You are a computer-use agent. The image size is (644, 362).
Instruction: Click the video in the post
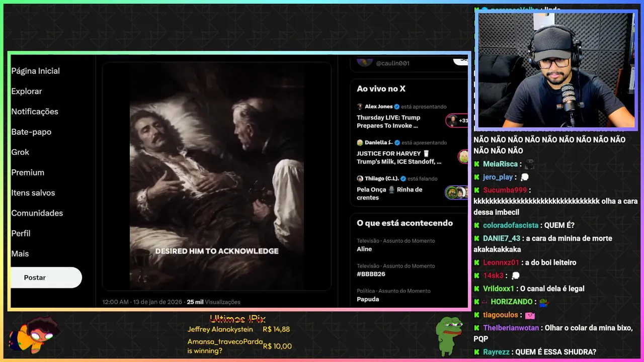(x=217, y=176)
